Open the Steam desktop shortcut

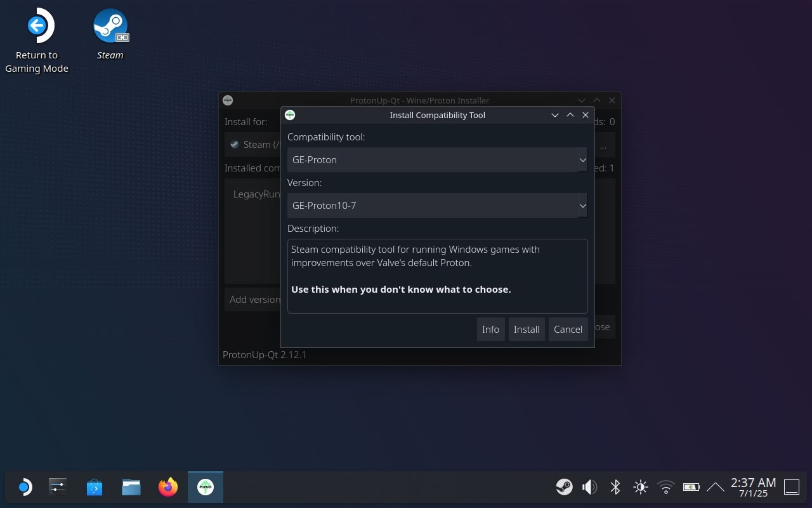click(x=110, y=34)
